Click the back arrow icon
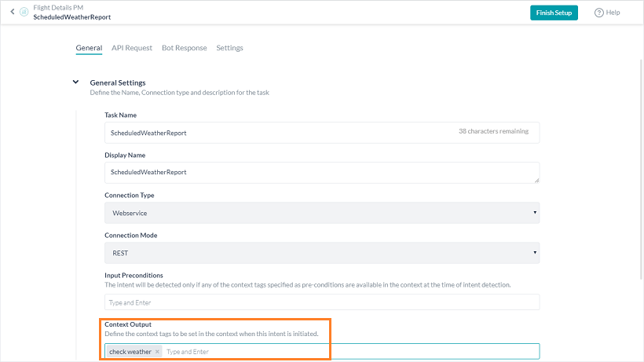 click(x=13, y=12)
